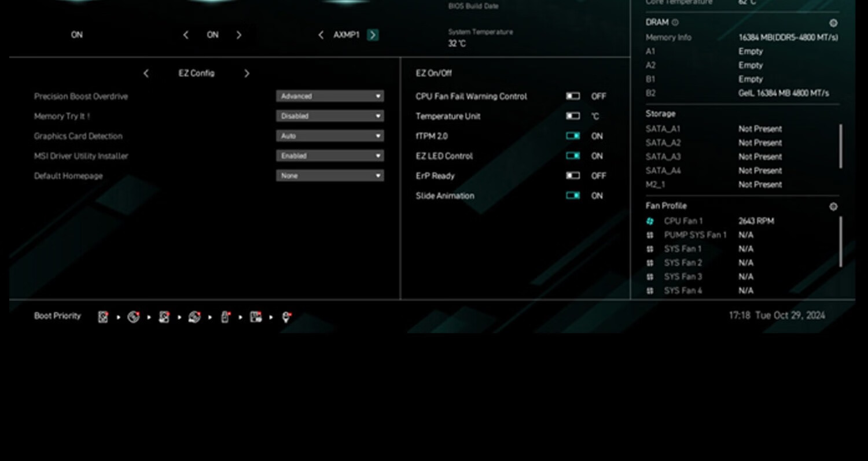
Task: Click the SATA_A3 storage row label
Action: click(663, 157)
